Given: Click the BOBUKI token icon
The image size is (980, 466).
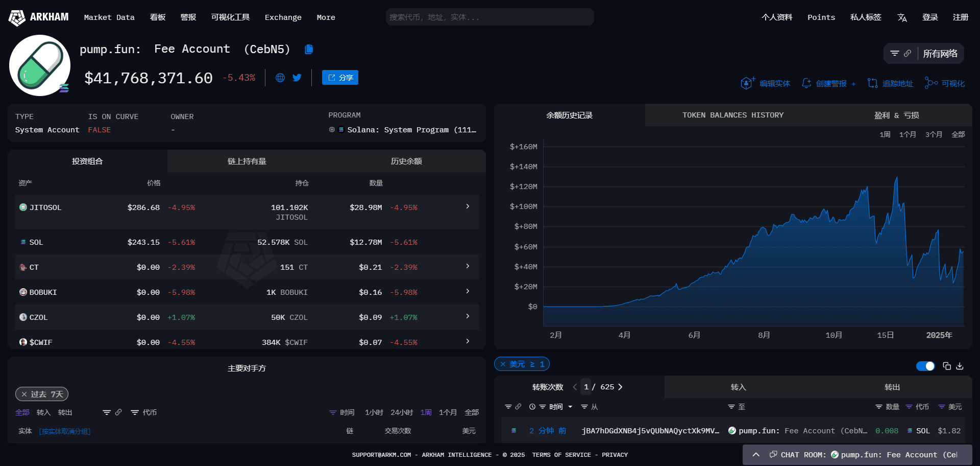Looking at the screenshot, I should click(23, 292).
